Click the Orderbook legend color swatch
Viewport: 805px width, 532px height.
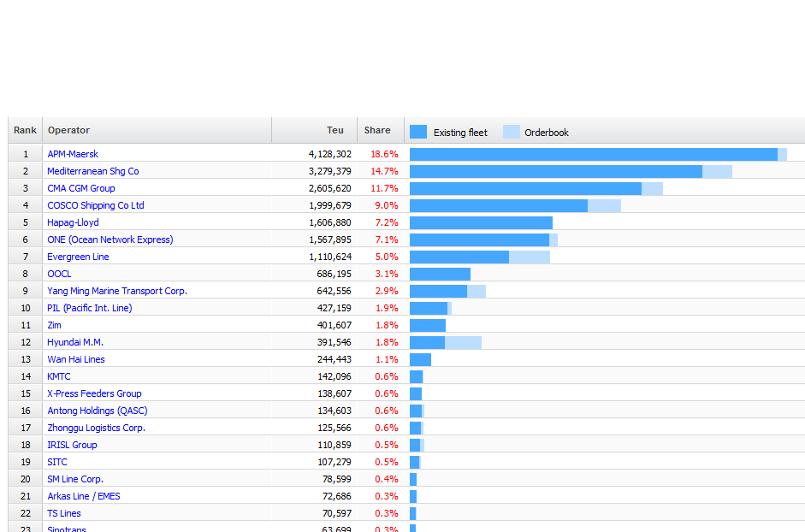click(x=511, y=132)
